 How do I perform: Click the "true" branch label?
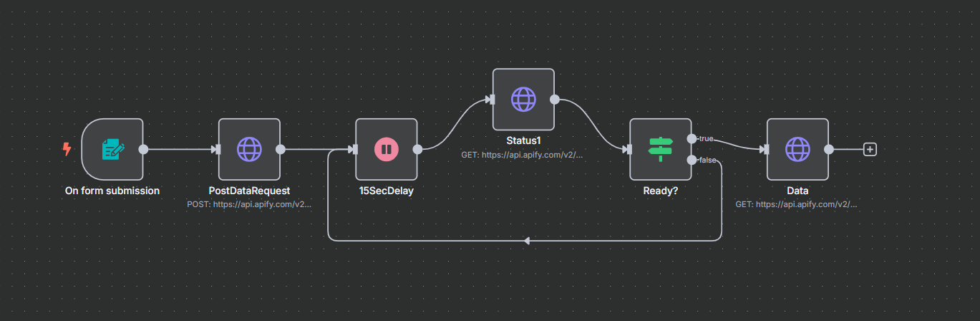click(x=706, y=138)
